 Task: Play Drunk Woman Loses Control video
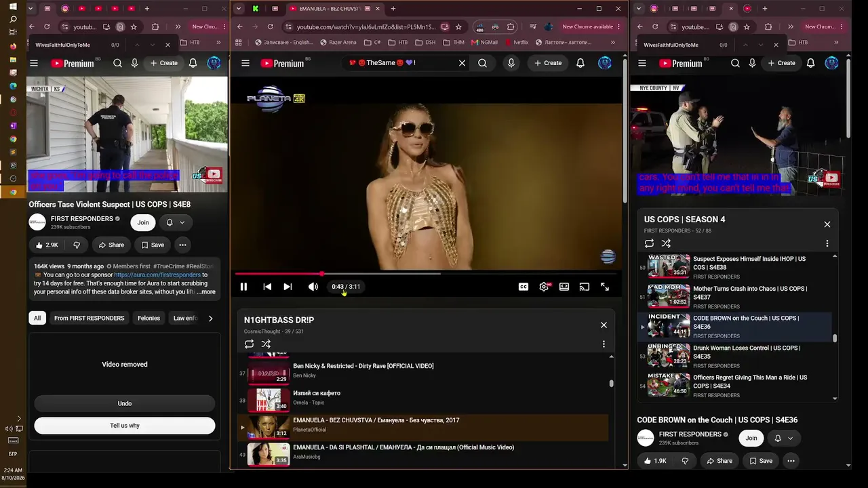pos(736,356)
